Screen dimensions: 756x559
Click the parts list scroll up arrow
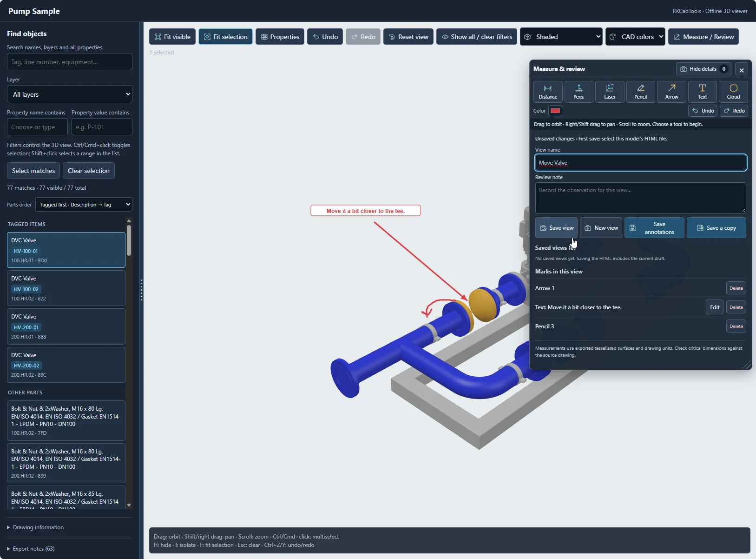(129, 221)
